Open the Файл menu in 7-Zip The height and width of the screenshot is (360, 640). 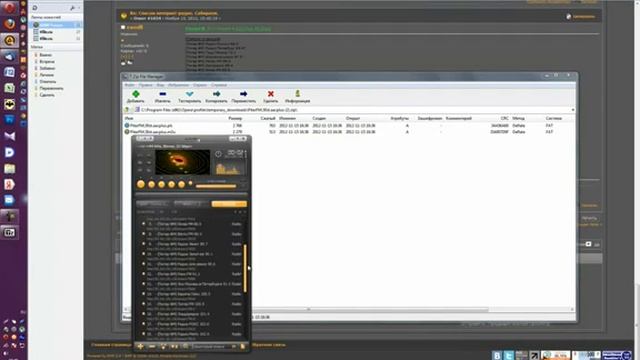(129, 85)
